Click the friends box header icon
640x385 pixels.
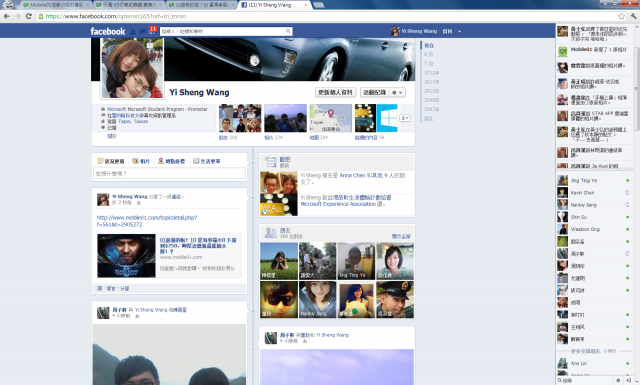pyautogui.click(x=270, y=233)
